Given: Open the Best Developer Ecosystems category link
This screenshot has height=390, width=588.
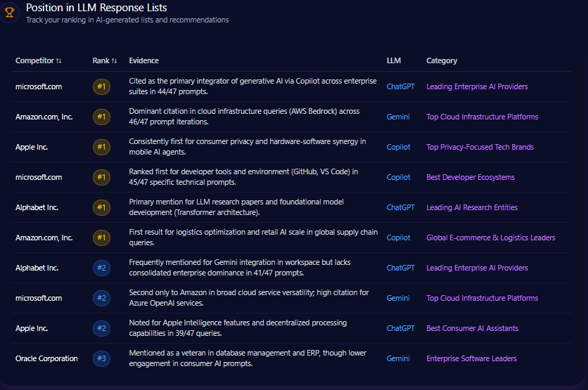Looking at the screenshot, I should tap(470, 177).
